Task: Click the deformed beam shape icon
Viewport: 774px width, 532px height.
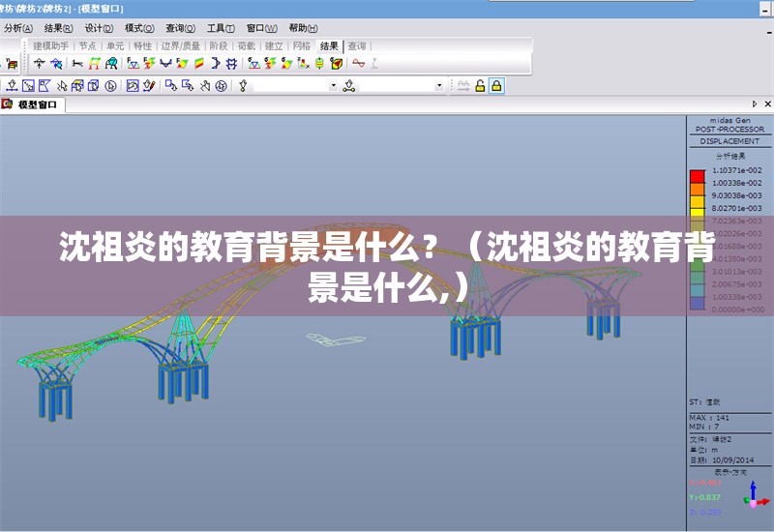Action: click(x=77, y=63)
